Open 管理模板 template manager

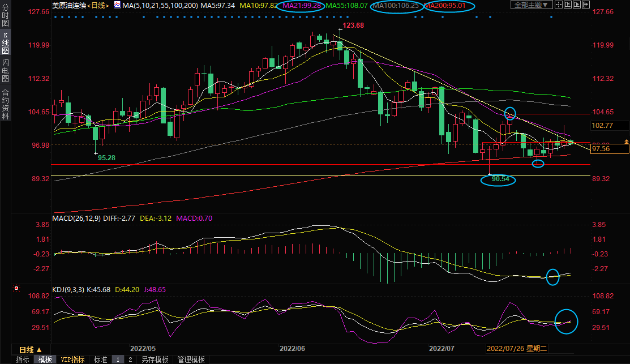tap(192, 359)
